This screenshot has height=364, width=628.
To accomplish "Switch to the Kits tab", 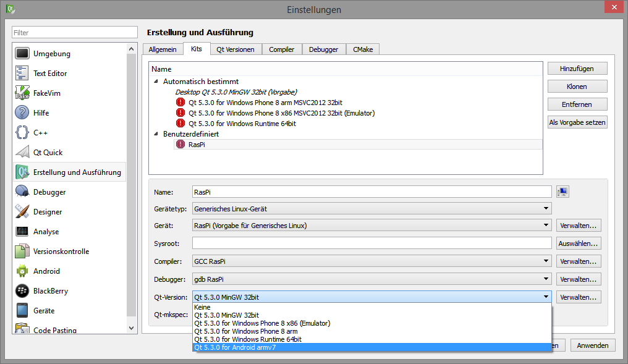I will click(x=197, y=48).
